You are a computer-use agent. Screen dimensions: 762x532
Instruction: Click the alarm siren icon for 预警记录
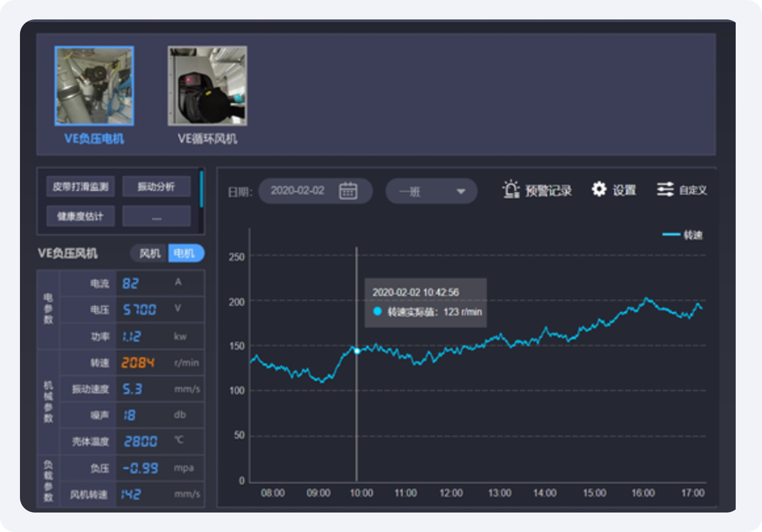(511, 189)
